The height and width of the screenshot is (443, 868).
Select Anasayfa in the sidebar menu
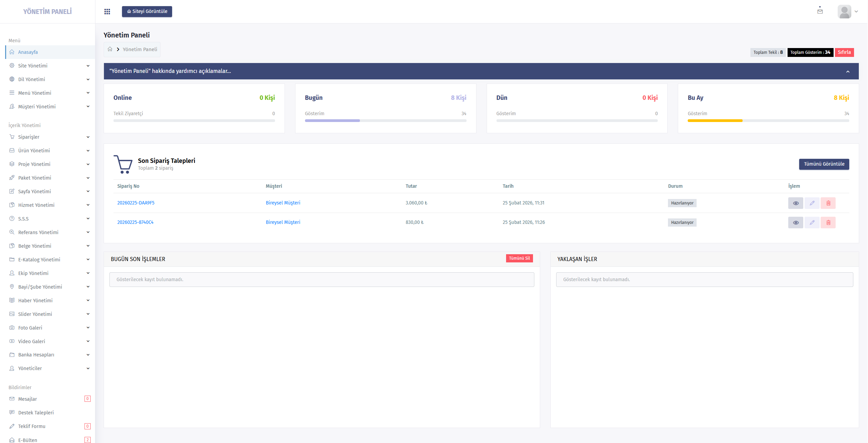pyautogui.click(x=28, y=52)
